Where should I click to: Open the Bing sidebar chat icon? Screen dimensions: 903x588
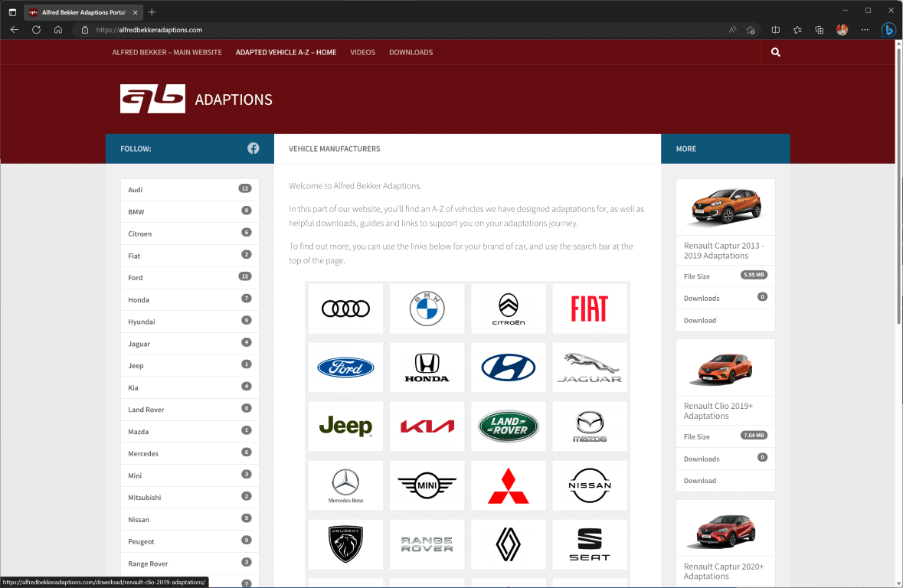[x=888, y=30]
